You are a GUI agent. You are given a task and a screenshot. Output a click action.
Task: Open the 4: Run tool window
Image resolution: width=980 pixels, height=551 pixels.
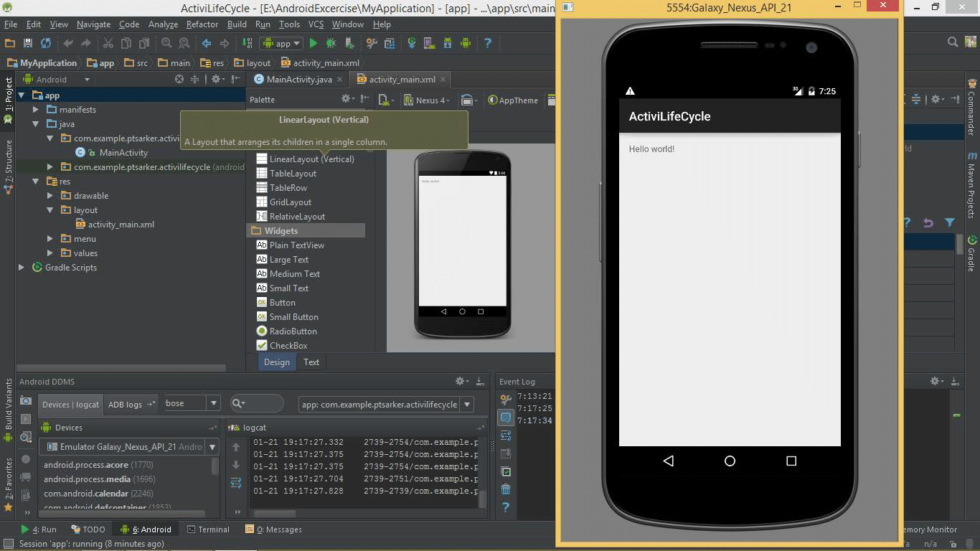click(39, 529)
